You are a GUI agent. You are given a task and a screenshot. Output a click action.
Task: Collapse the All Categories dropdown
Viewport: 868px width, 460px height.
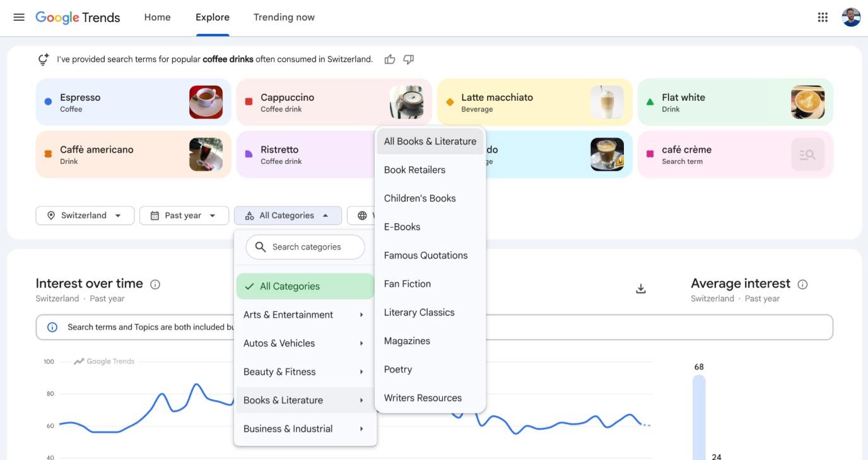(288, 216)
